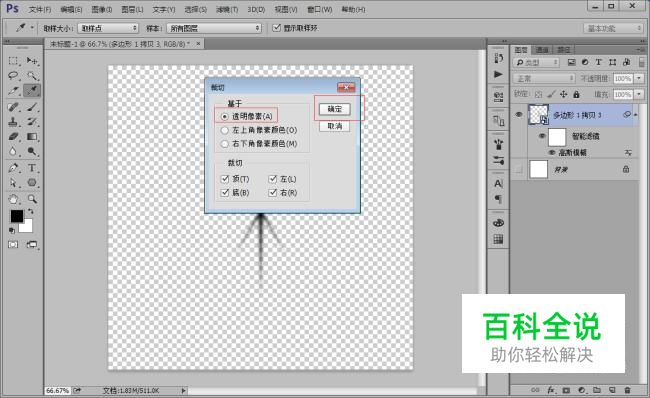Open the layer filter 类型 dropdown
The image size is (650, 398).
pyautogui.click(x=536, y=63)
